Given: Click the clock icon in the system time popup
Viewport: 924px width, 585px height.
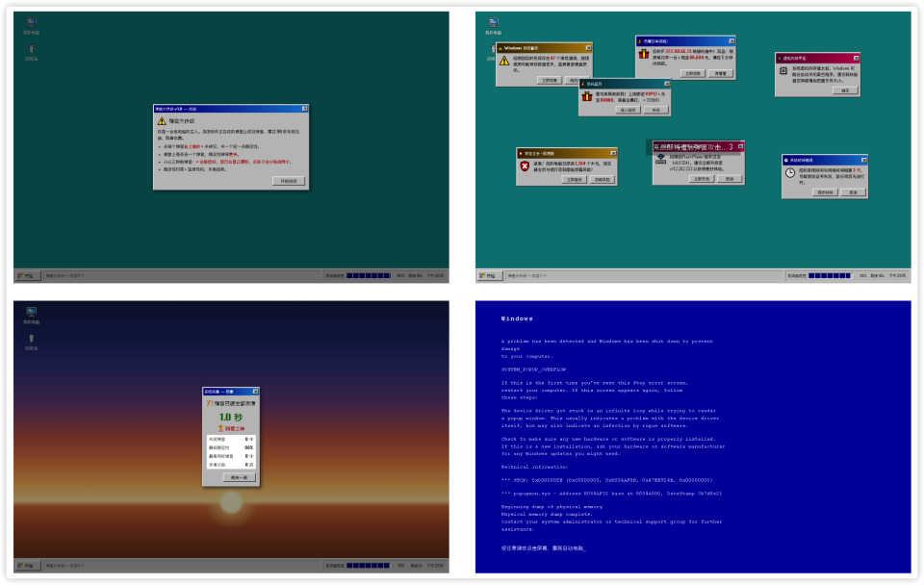Looking at the screenshot, I should click(790, 173).
